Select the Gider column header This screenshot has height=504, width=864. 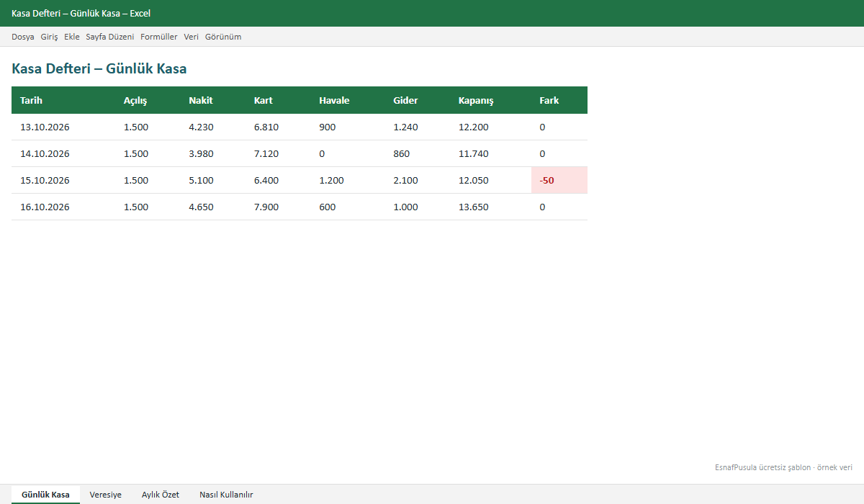click(418, 100)
